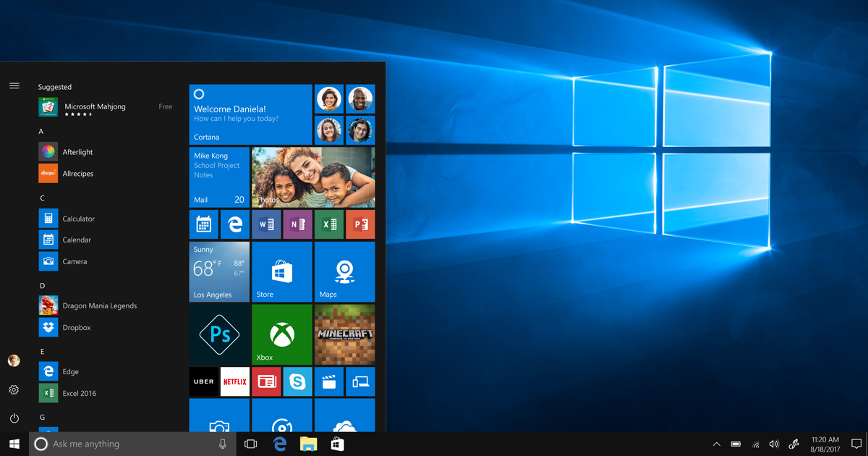Click the Cortana microphone icon

pyautogui.click(x=223, y=444)
